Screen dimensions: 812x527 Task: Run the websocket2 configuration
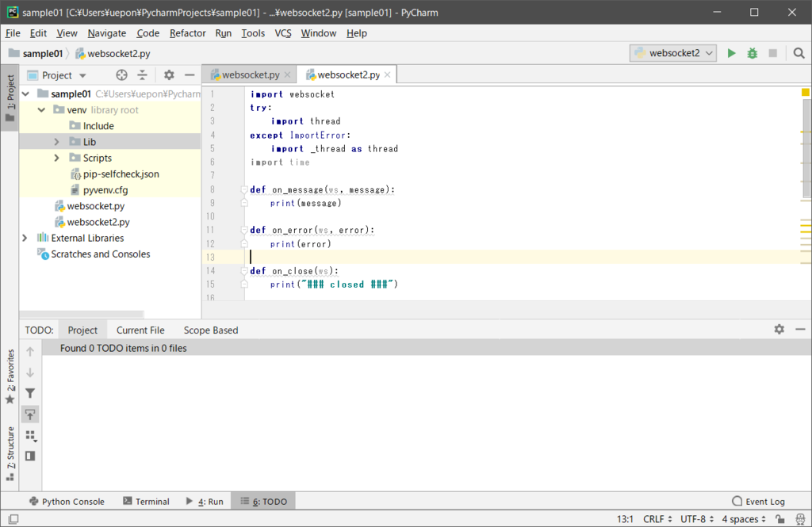[731, 53]
